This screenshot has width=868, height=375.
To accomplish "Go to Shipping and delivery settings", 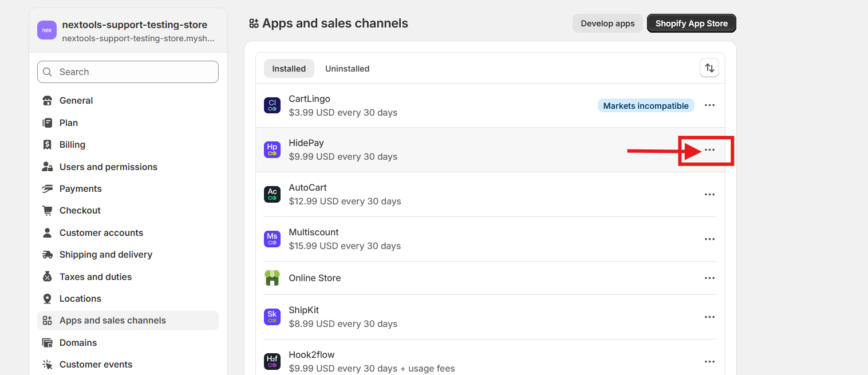I will [x=105, y=255].
